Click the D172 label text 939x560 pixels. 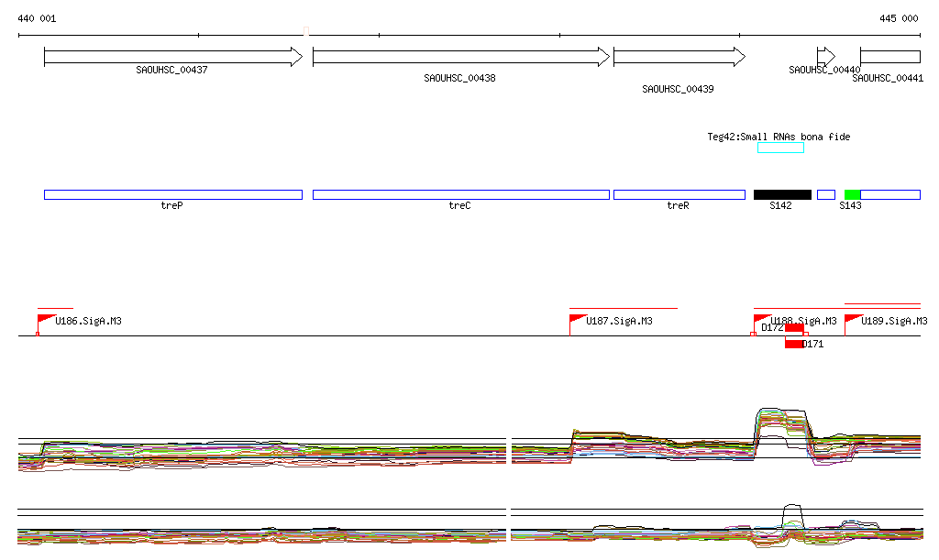772,327
